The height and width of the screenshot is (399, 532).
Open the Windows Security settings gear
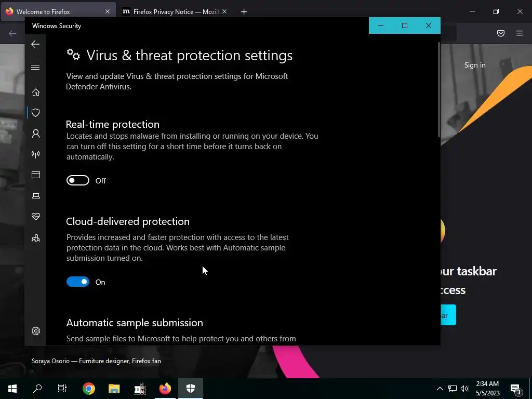36,331
